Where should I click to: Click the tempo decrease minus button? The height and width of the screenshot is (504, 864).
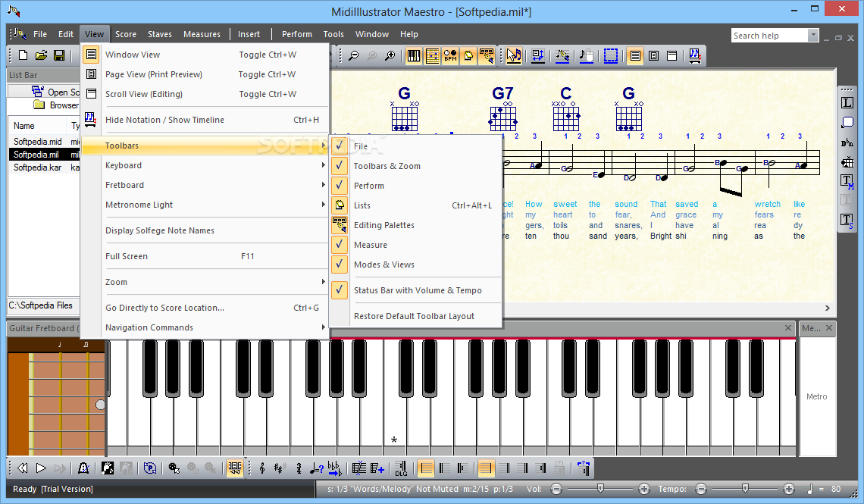pos(701,489)
